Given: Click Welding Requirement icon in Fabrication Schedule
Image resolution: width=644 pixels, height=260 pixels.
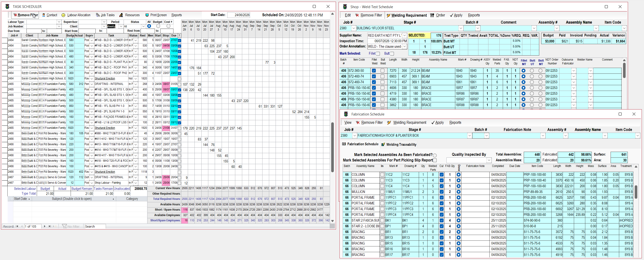Looking at the screenshot, I should click(x=389, y=123).
